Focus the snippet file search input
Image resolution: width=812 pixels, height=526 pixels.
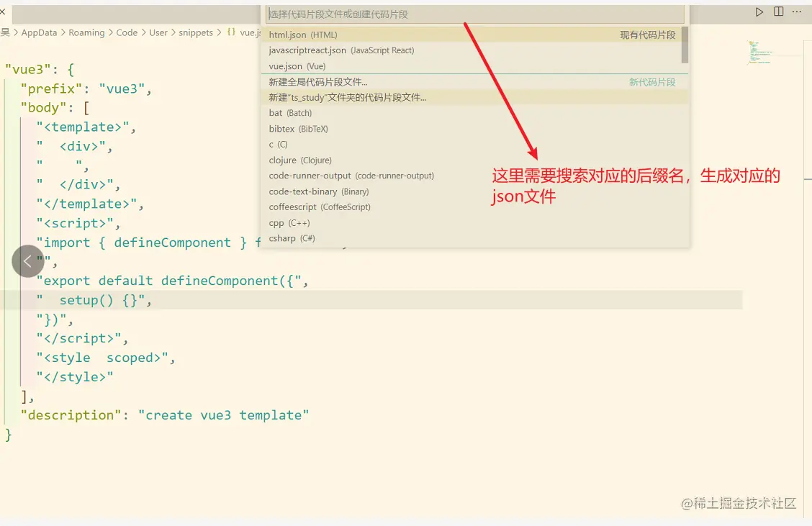[x=475, y=14]
